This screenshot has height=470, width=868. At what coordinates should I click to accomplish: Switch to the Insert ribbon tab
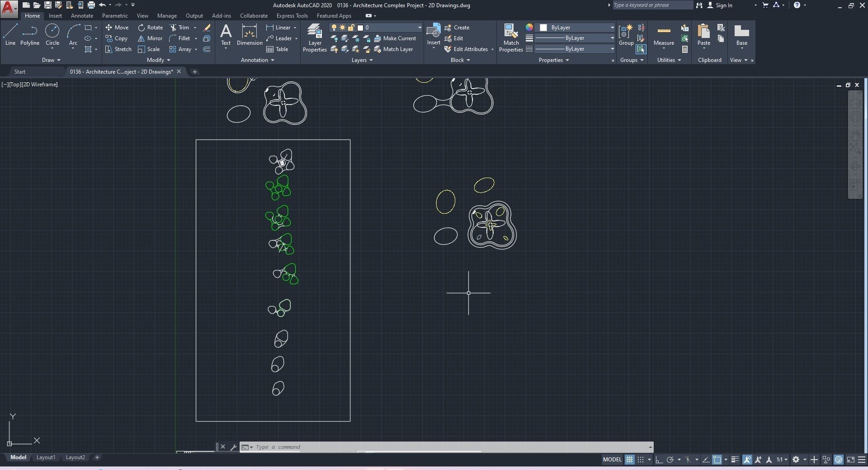[x=55, y=16]
